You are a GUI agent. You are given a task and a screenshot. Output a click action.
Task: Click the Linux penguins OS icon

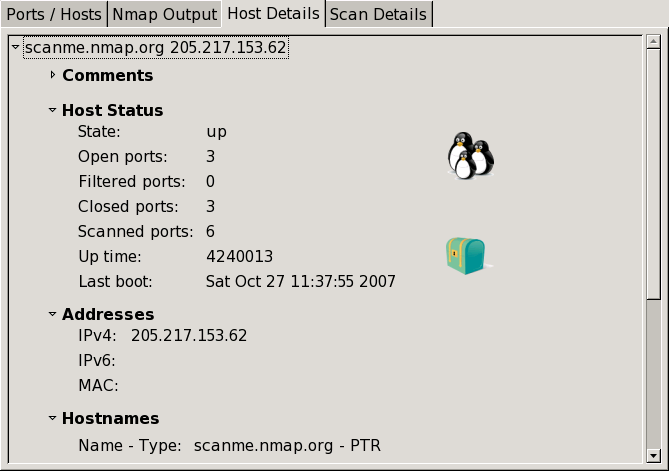tap(470, 156)
